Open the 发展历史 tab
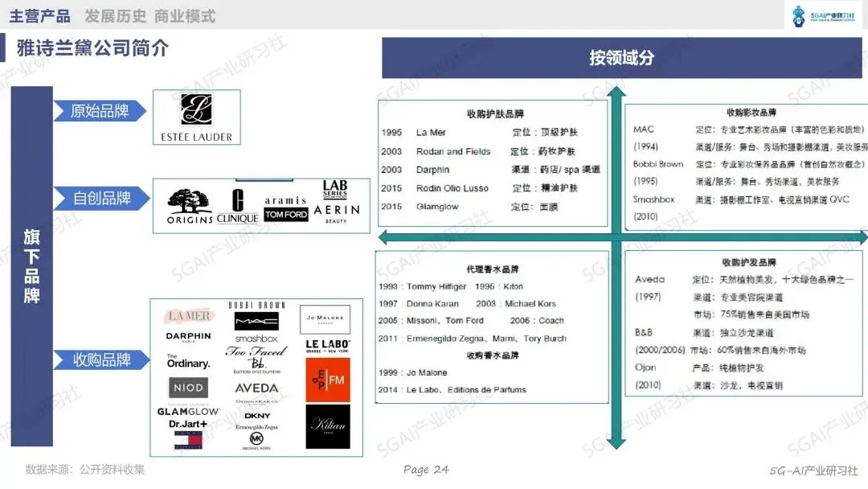Image resolution: width=868 pixels, height=489 pixels. point(115,17)
